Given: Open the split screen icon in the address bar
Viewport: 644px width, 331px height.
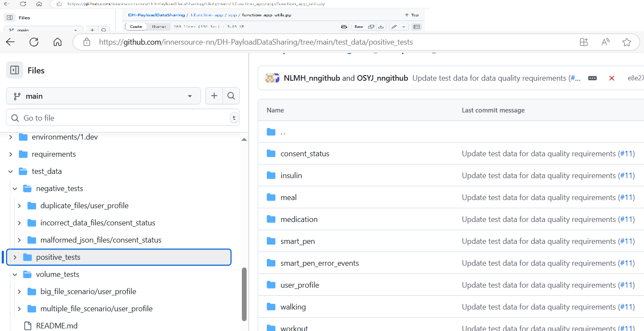Looking at the screenshot, I should click(x=583, y=42).
